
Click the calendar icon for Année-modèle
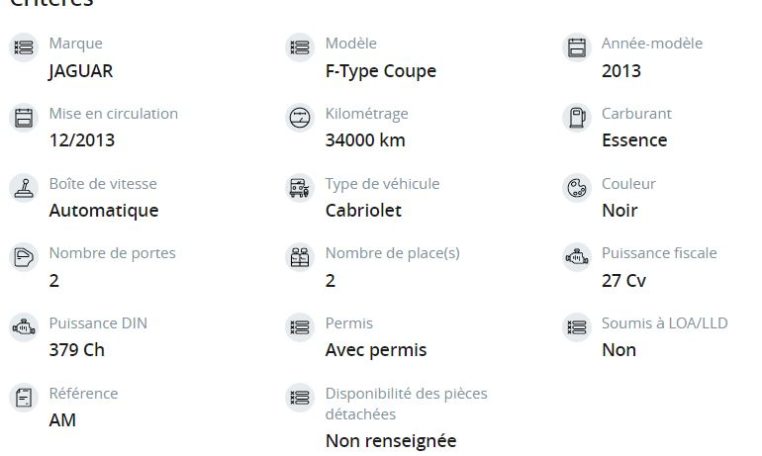(x=577, y=48)
